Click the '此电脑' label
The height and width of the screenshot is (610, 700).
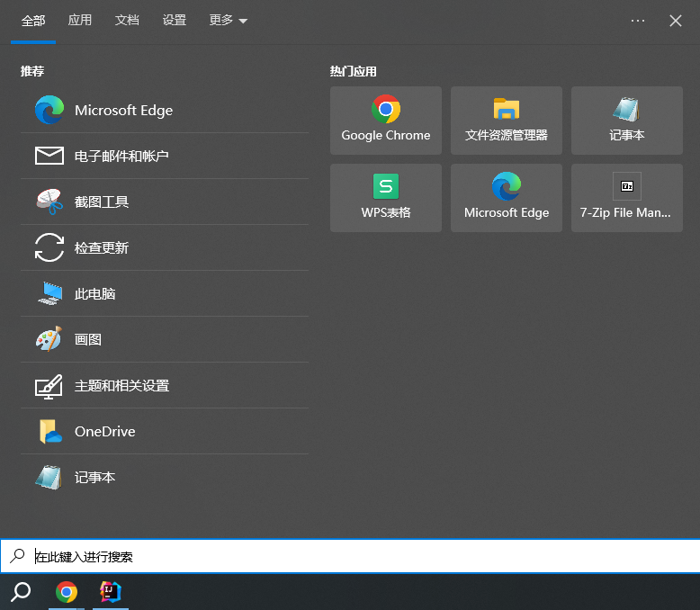click(x=94, y=294)
